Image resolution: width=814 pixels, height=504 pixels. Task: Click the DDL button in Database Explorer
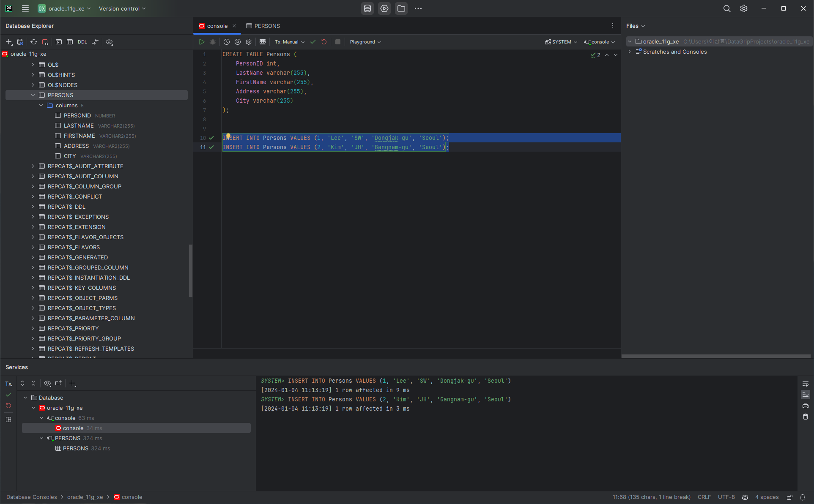[x=82, y=42]
